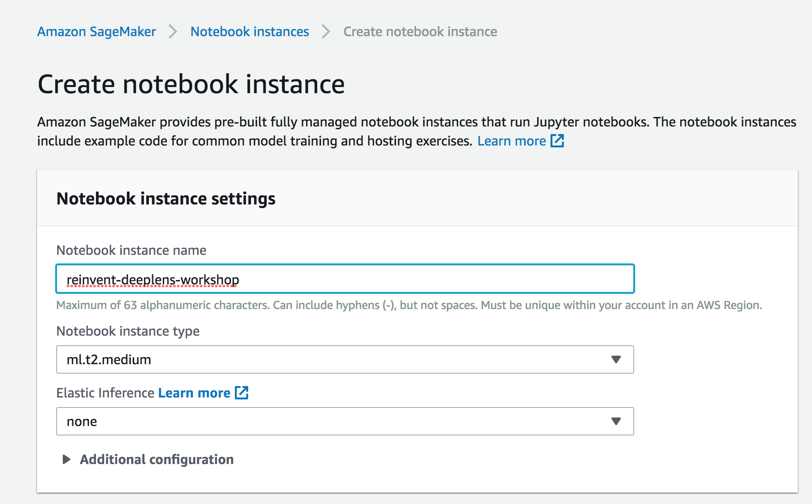Image resolution: width=812 pixels, height=504 pixels.
Task: Open external link icon after top Learn more
Action: coord(557,141)
